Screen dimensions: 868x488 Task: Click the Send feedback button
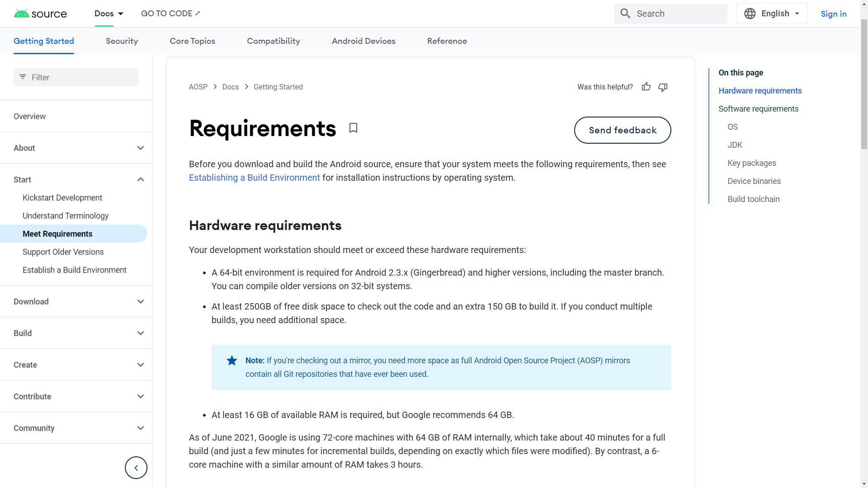point(623,130)
